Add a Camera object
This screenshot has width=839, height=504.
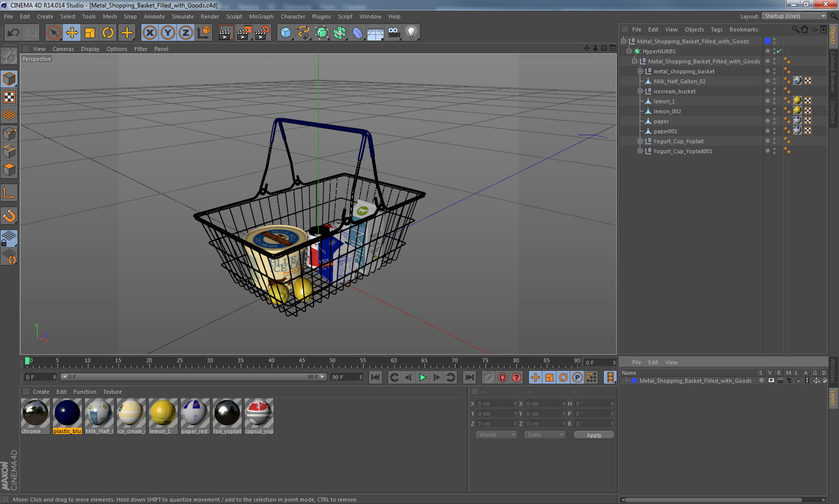(394, 33)
